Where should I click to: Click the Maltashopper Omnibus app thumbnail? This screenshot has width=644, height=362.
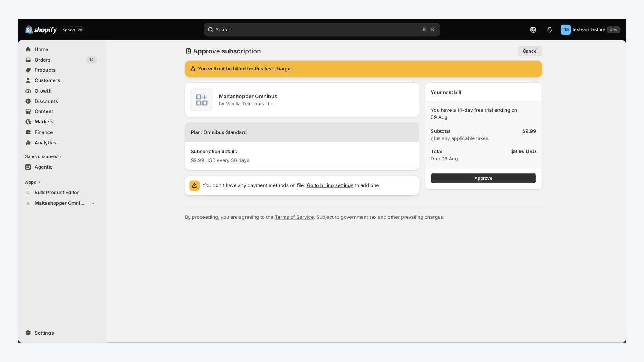(x=202, y=100)
